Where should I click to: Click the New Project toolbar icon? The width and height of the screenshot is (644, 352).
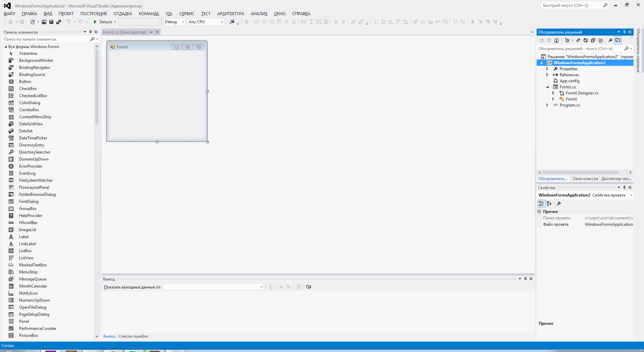[32, 22]
